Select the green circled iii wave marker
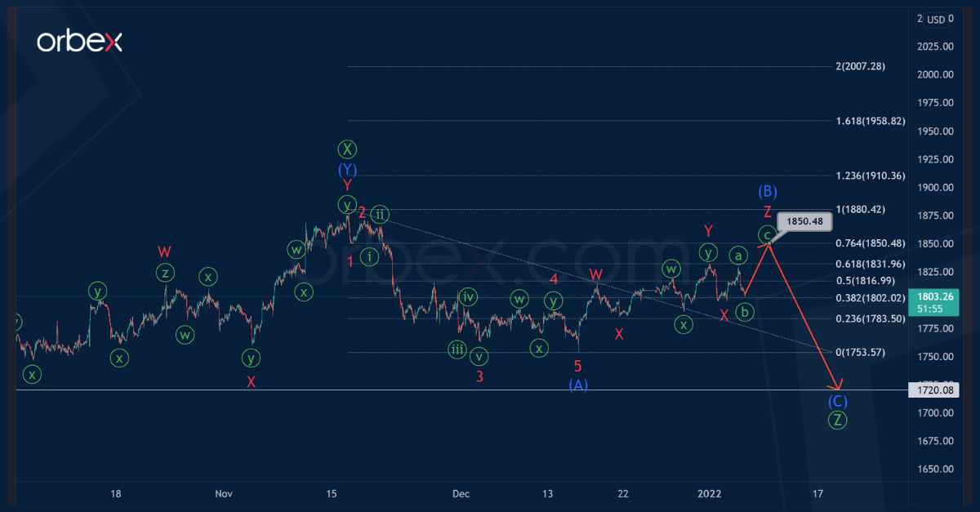980x512 pixels. click(457, 350)
